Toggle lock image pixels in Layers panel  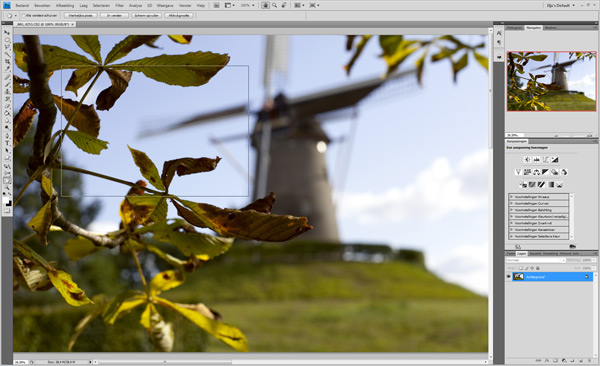click(x=527, y=268)
